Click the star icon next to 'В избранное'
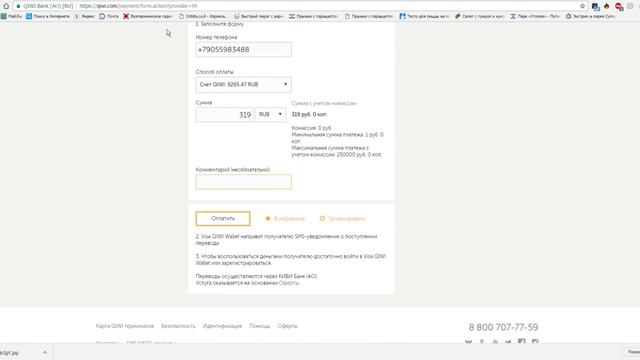 click(x=268, y=218)
